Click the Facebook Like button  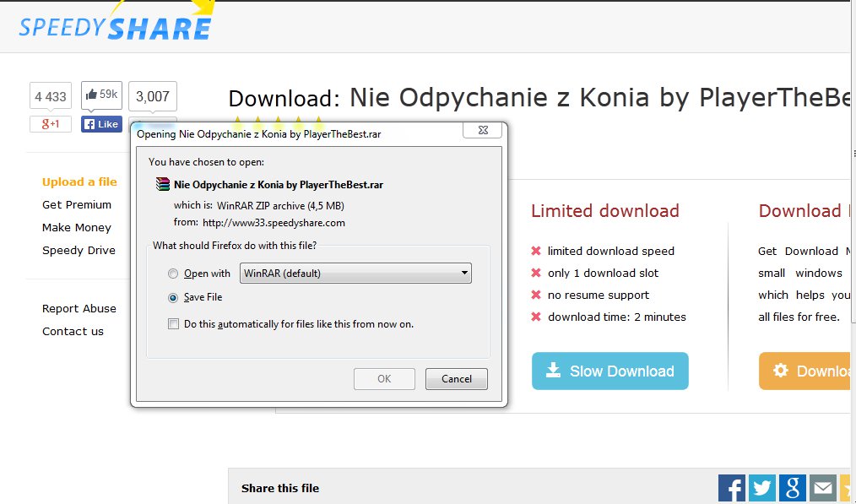101,124
